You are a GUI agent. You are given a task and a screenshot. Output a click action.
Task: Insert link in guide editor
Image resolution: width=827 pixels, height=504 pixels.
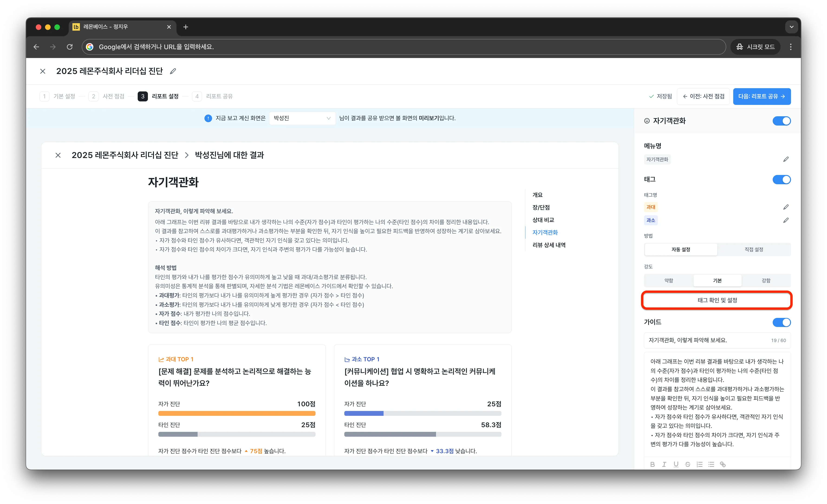tap(723, 464)
